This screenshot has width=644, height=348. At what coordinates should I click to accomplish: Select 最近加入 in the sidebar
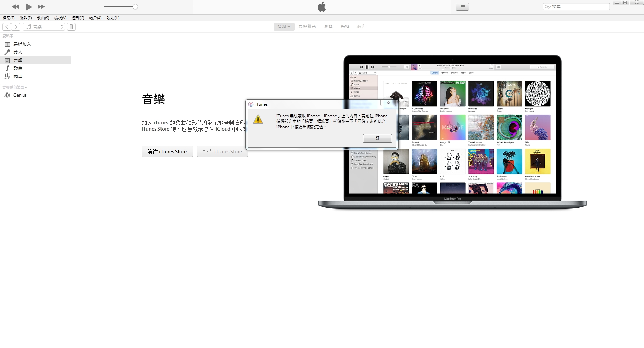click(x=35, y=44)
